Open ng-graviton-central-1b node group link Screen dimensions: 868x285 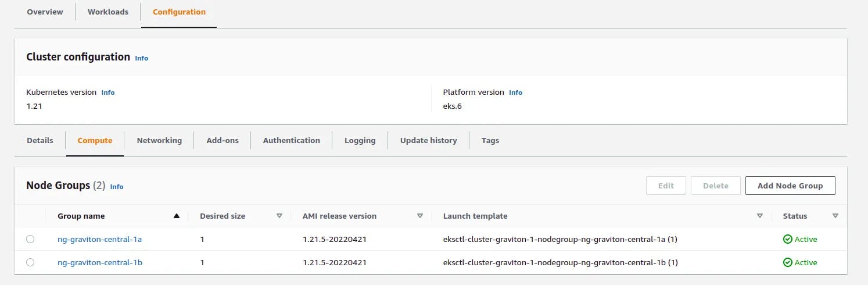(100, 262)
